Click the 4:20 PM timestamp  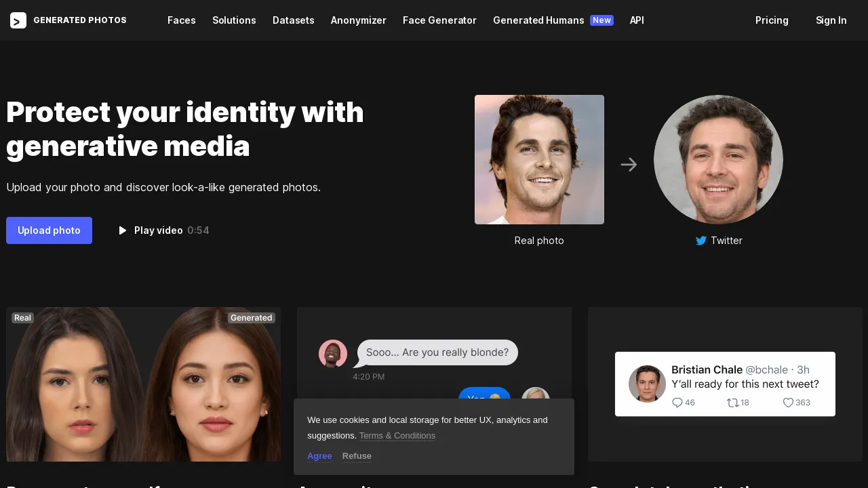point(368,377)
